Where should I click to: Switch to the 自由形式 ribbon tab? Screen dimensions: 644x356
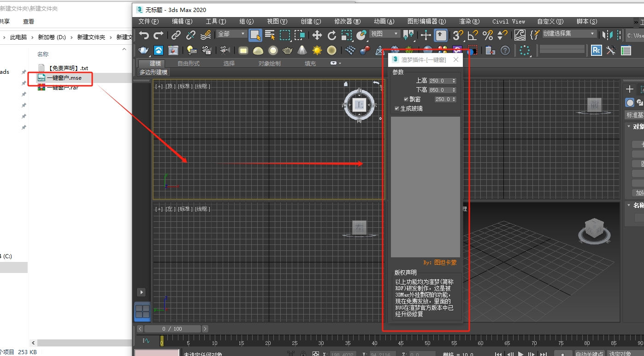coord(189,63)
